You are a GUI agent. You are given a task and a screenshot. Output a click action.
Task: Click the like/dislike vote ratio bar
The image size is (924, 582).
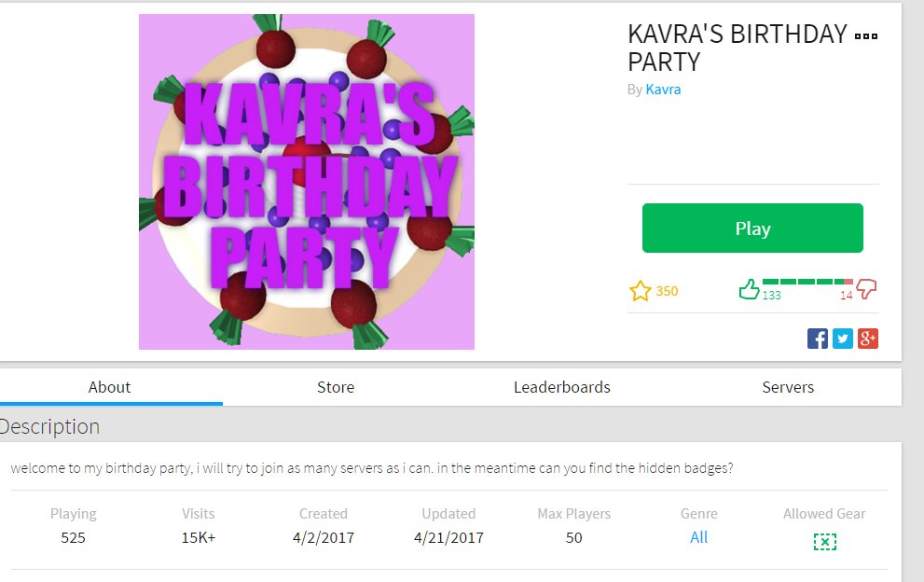[x=807, y=282]
